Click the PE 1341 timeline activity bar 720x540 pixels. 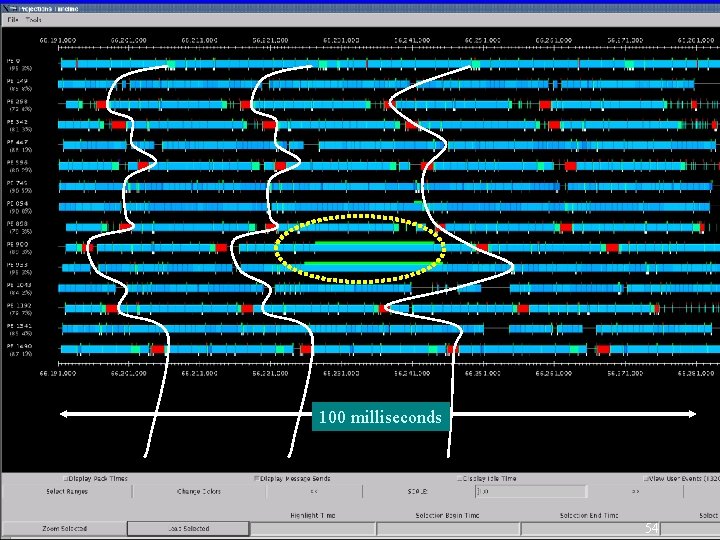pos(387,329)
